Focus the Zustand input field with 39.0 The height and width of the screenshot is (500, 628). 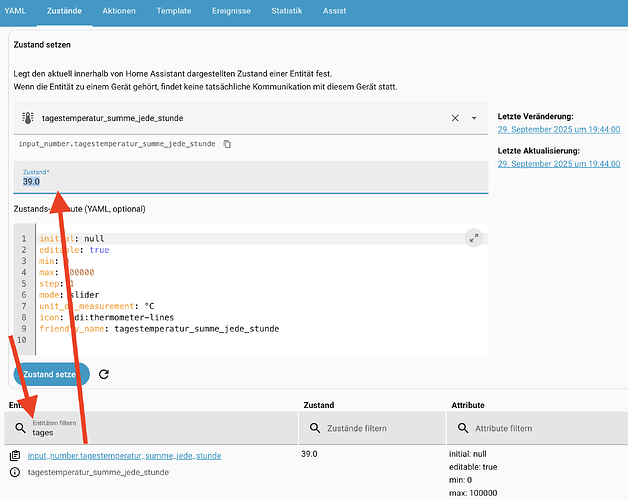[251, 177]
